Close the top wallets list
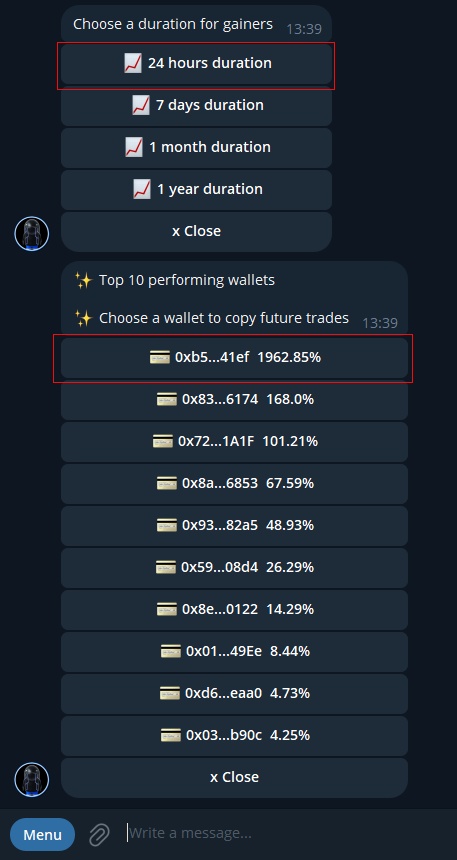Image resolution: width=457 pixels, height=860 pixels. [234, 778]
